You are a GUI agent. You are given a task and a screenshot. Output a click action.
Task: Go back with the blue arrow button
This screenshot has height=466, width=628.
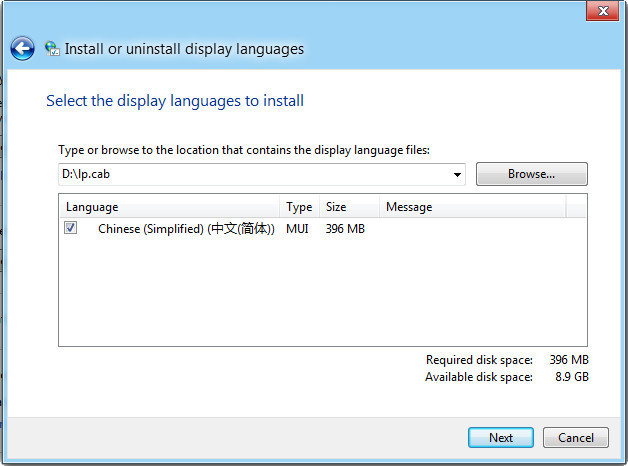(22, 49)
